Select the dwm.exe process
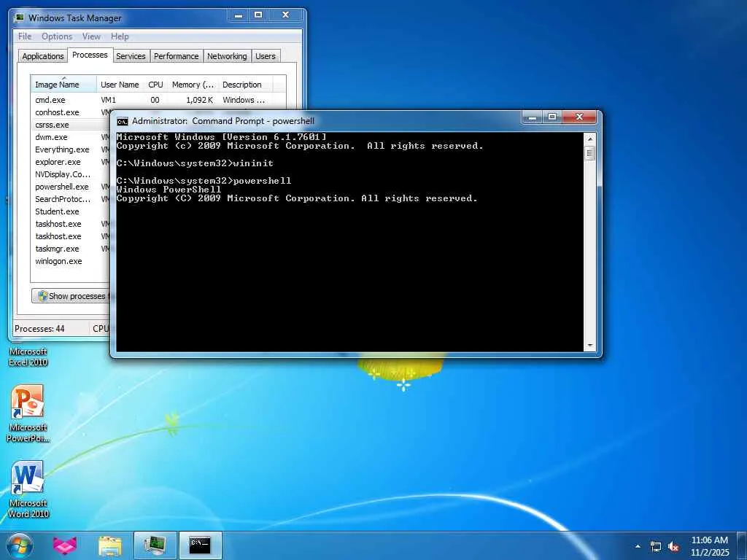The image size is (747, 560). pyautogui.click(x=52, y=137)
